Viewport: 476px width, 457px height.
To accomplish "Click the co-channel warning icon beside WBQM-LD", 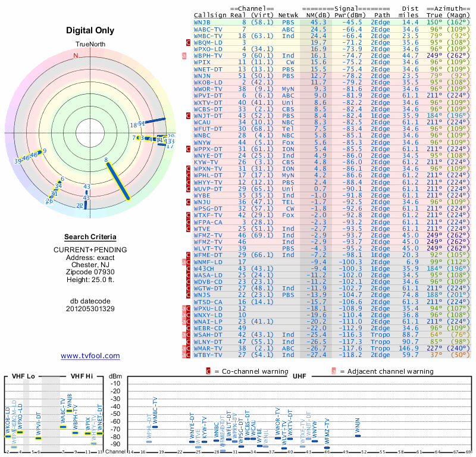I will tap(189, 42).
